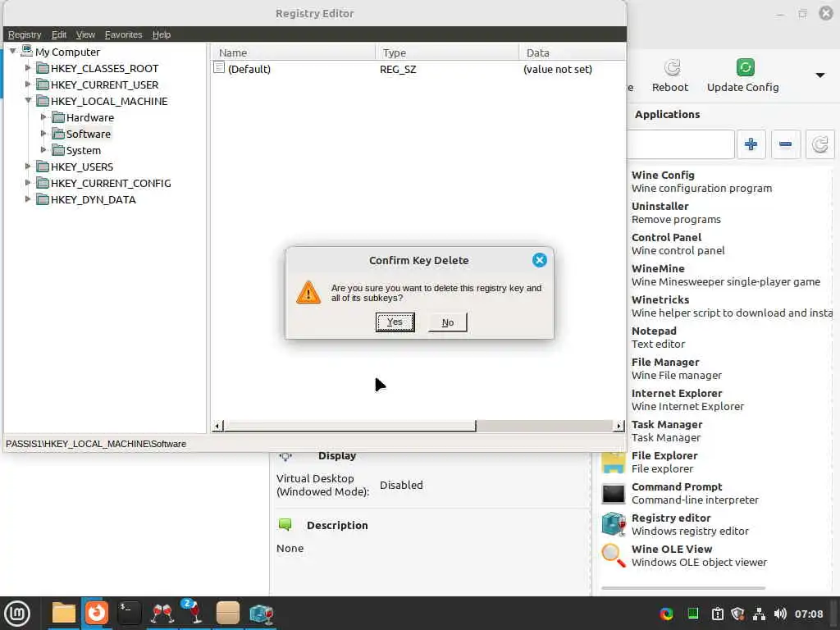Open the Favorites menu

(123, 34)
